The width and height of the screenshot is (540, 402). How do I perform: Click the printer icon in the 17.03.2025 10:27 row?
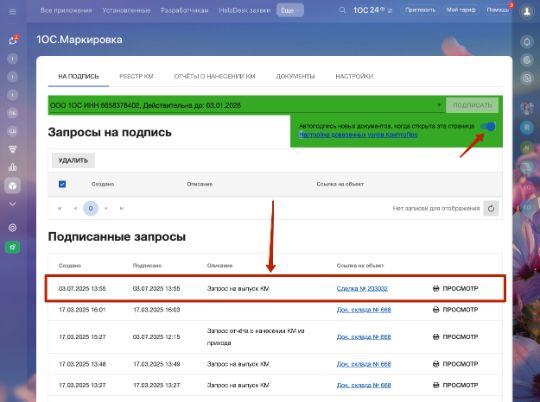[436, 337]
